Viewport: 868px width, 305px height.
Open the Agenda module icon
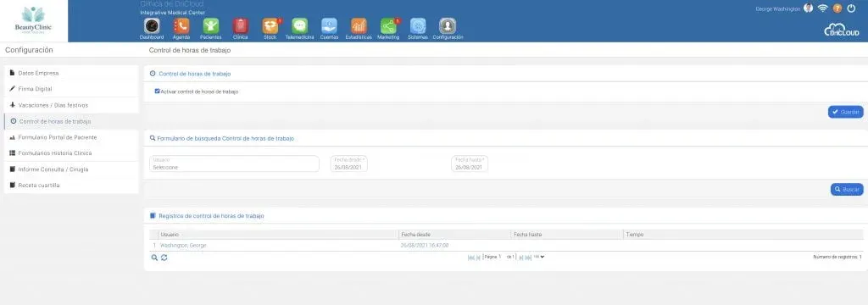tap(181, 26)
